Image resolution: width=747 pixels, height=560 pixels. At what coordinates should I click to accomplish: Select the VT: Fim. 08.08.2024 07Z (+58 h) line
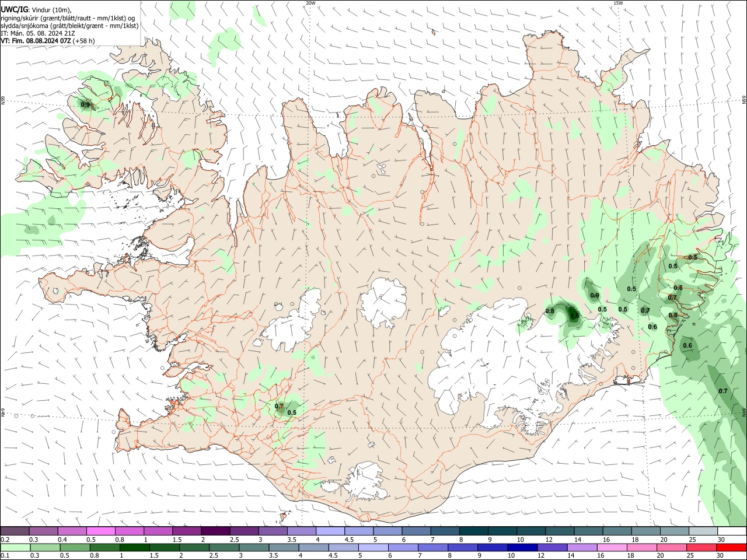tap(47, 41)
